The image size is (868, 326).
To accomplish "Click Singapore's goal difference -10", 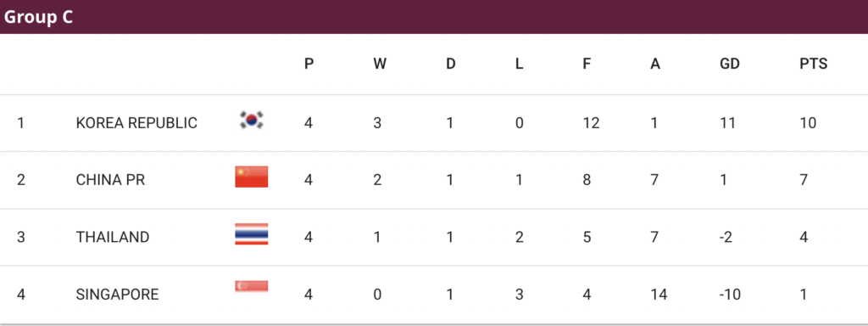I will point(730,295).
